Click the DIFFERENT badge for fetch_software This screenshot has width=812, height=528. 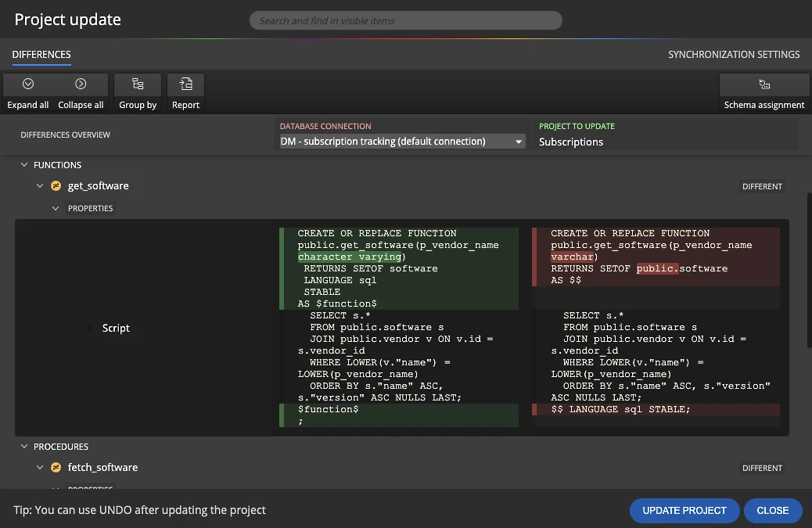pos(762,468)
